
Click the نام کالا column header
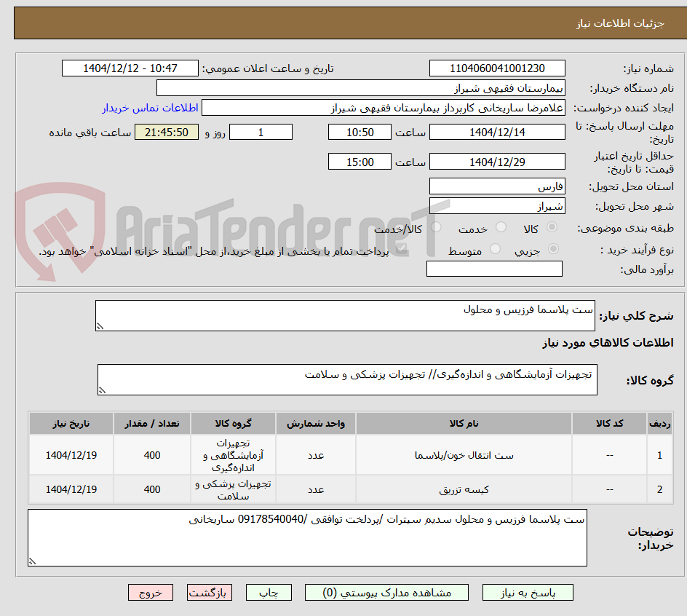pyautogui.click(x=464, y=424)
